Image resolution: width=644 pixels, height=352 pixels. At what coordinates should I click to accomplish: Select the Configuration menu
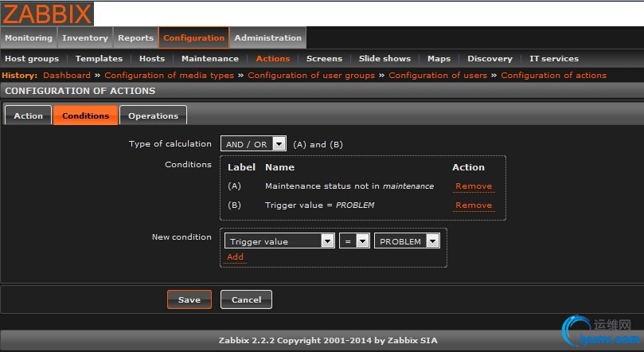click(194, 37)
